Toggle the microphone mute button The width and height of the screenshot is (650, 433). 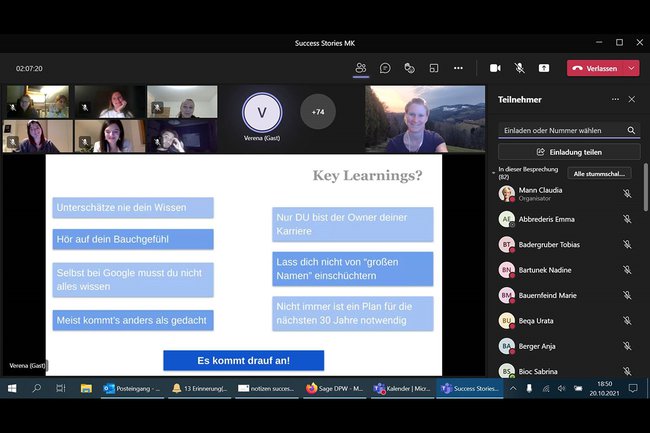pos(519,68)
